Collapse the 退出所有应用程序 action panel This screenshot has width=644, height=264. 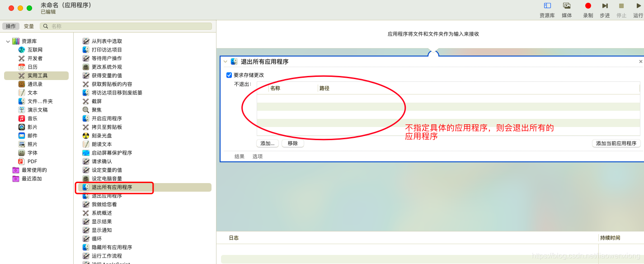click(225, 61)
